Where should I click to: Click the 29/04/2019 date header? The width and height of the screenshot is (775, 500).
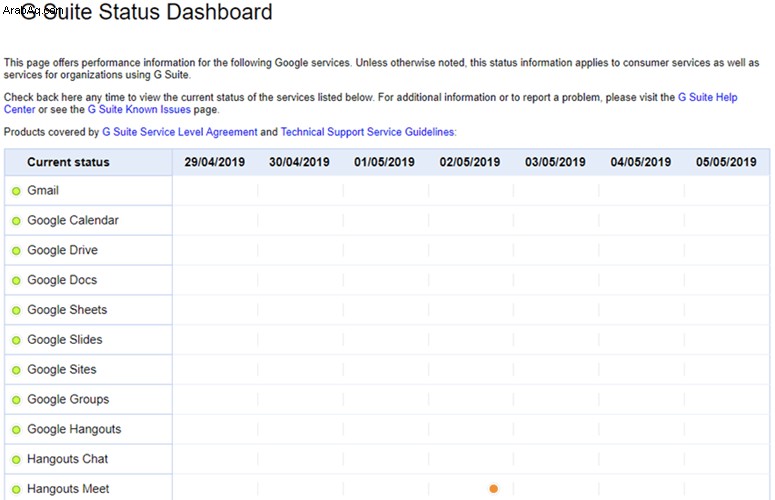(x=215, y=162)
